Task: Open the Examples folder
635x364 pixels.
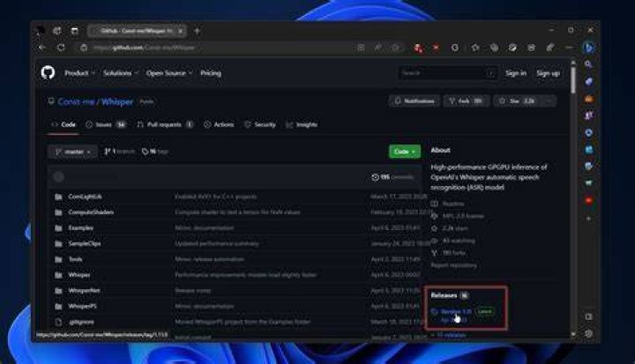Action: (x=80, y=228)
